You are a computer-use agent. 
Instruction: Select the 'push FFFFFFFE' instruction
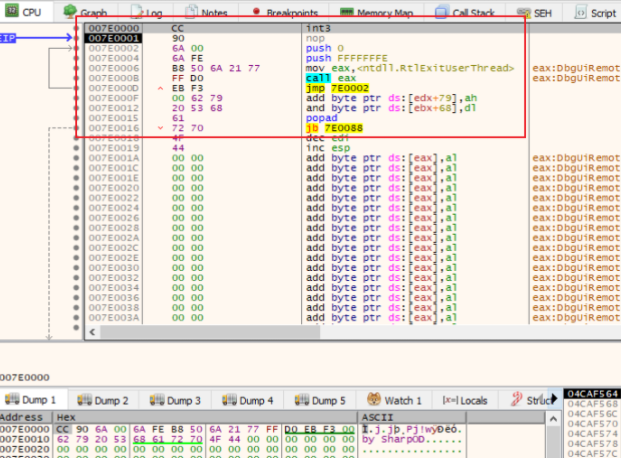[x=347, y=58]
